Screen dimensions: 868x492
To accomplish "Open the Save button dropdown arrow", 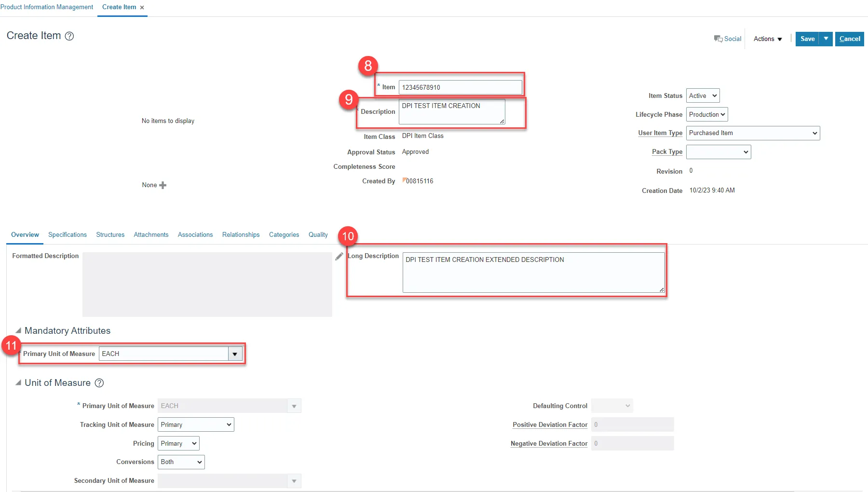I will click(826, 39).
